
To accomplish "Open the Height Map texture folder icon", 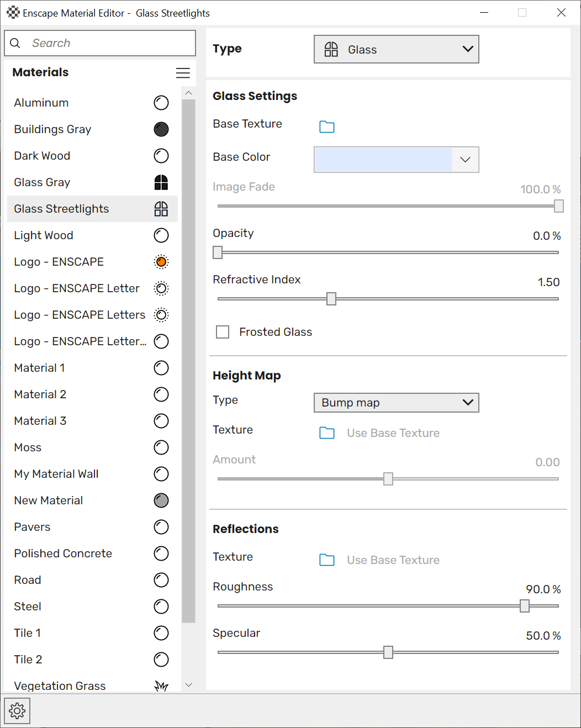I will pyautogui.click(x=327, y=432).
